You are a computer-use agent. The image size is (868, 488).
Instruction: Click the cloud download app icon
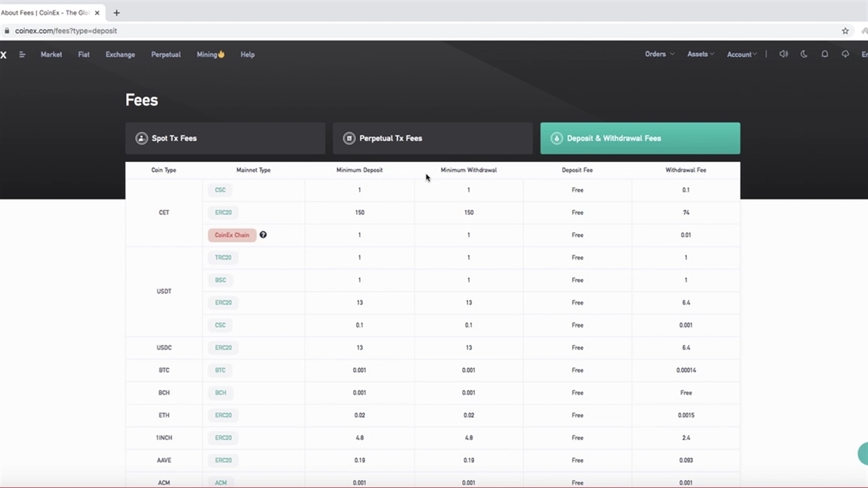coord(845,54)
